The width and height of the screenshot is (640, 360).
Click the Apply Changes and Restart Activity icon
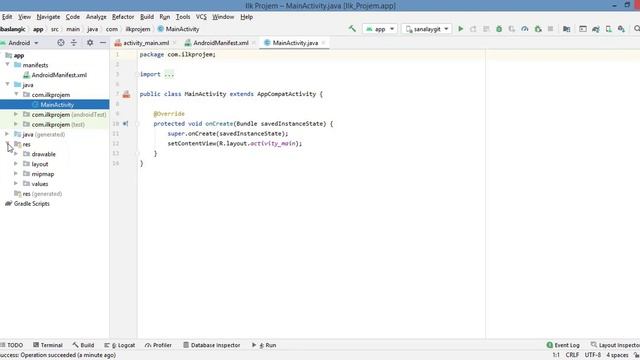pos(473,29)
